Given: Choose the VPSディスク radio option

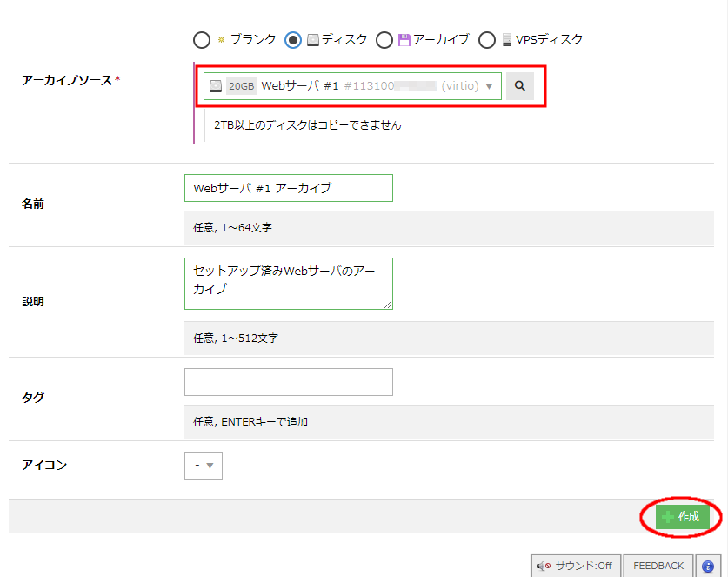Looking at the screenshot, I should click(486, 40).
